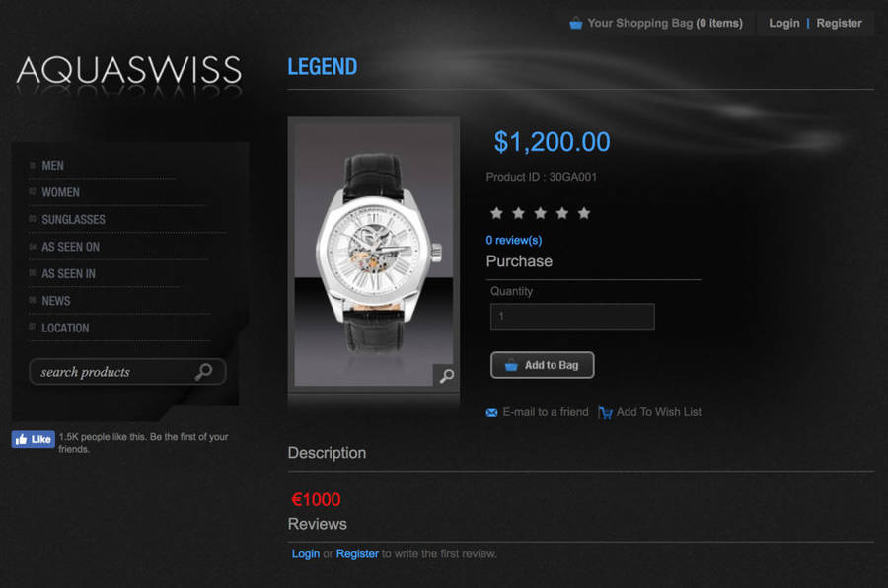Viewport: 888px width, 588px height.
Task: Click the search magnifier icon in sidebar
Action: (203, 372)
